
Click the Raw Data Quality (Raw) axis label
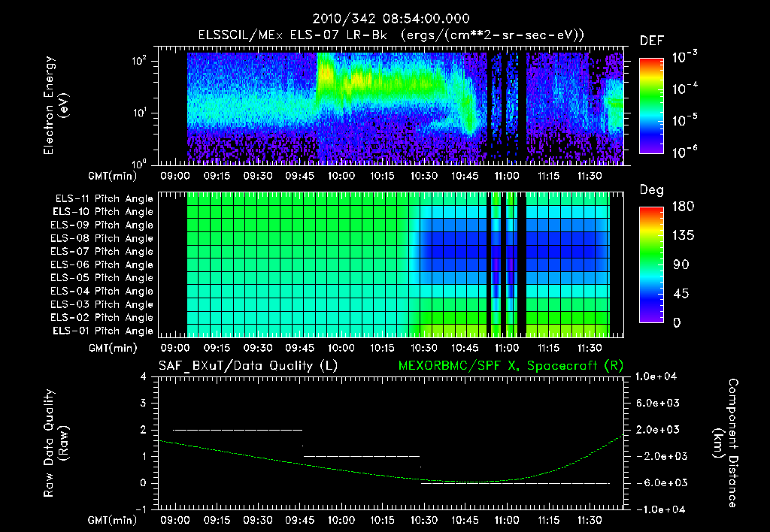pyautogui.click(x=56, y=443)
